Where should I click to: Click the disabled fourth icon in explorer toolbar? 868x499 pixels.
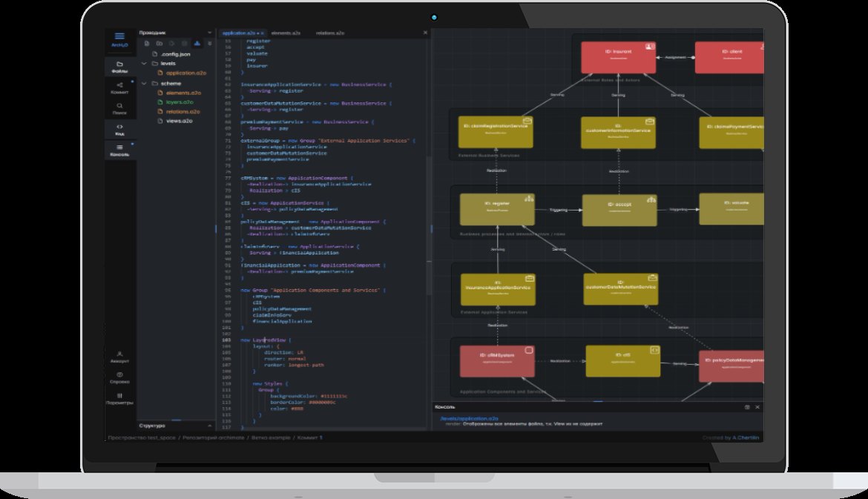(x=184, y=43)
